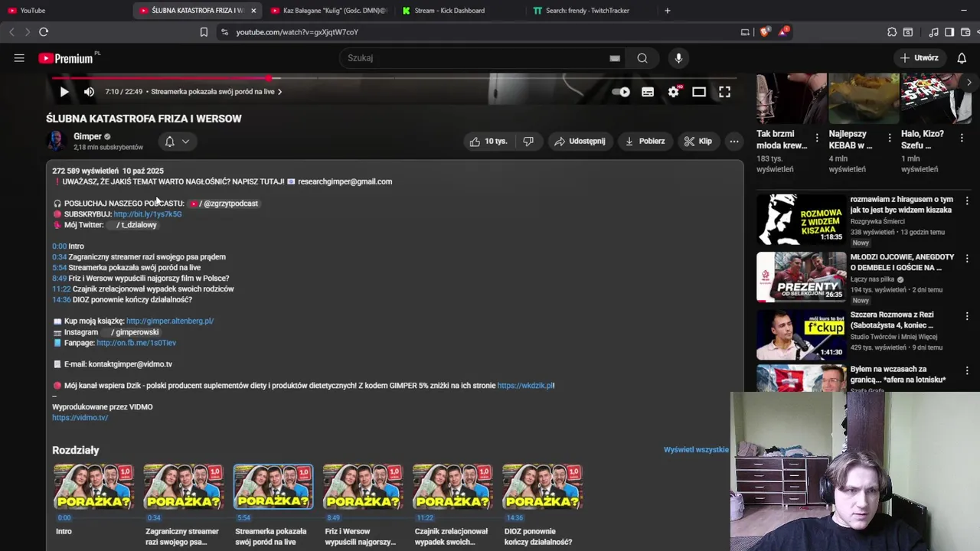Like the video with thumbs up
Screen dimensions: 980x551
pos(488,141)
